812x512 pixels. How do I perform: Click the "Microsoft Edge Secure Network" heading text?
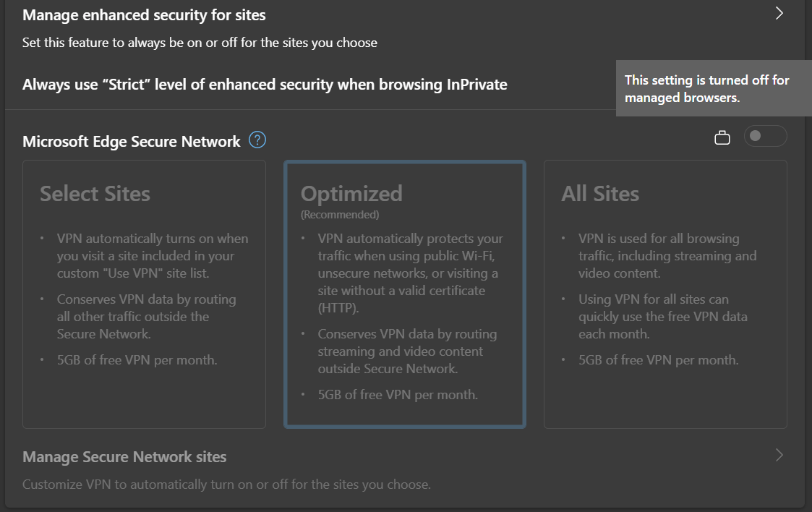click(x=132, y=141)
